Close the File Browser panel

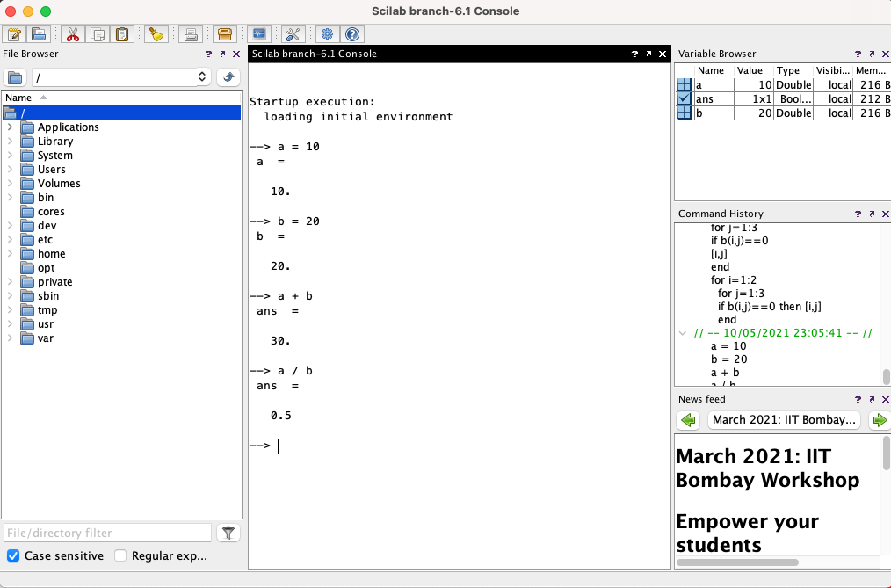[x=236, y=54]
